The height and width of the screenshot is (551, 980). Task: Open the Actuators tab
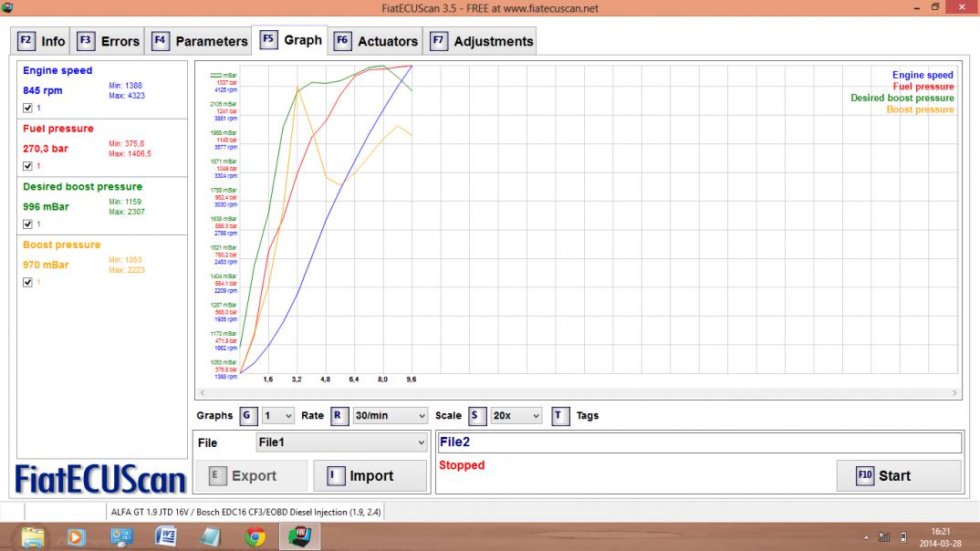click(x=376, y=41)
